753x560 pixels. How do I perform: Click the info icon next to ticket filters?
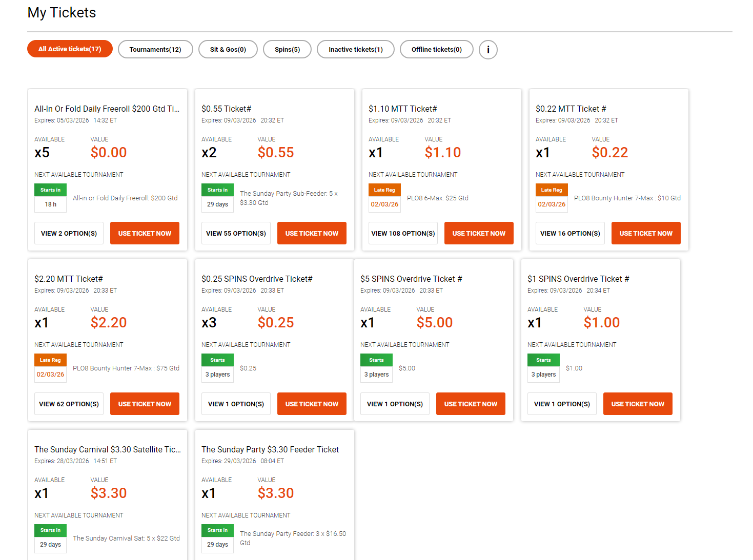point(487,50)
